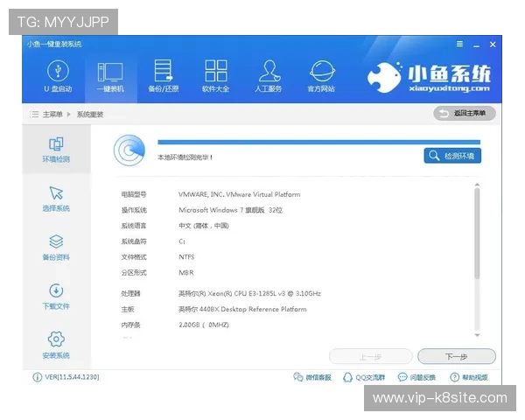Open 微信客服 WeChat support
525x420 pixels.
click(312, 377)
